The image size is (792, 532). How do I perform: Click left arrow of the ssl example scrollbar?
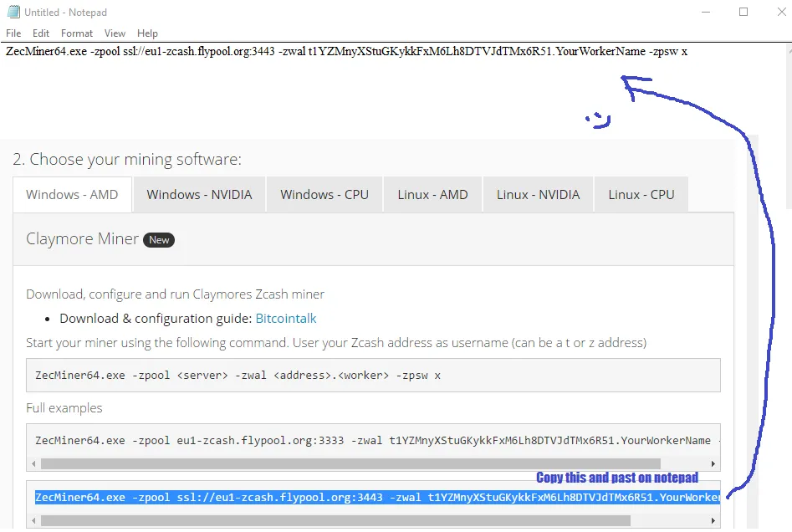pyautogui.click(x=33, y=520)
